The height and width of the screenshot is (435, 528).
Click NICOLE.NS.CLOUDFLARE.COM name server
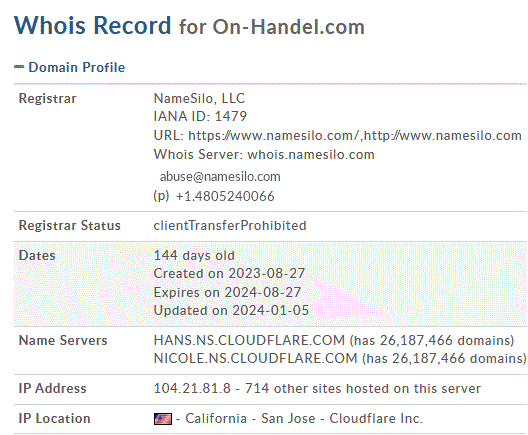[256, 358]
